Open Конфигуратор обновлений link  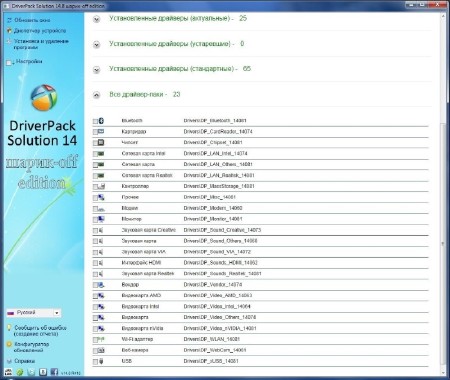(32, 347)
